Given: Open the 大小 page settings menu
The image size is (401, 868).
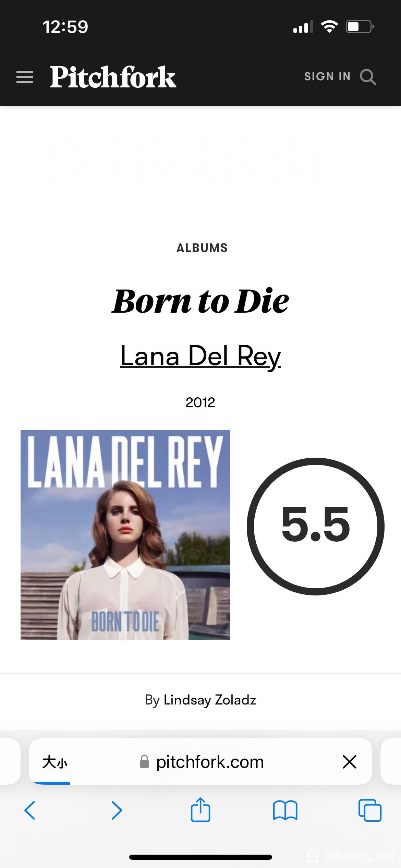Looking at the screenshot, I should (x=55, y=762).
